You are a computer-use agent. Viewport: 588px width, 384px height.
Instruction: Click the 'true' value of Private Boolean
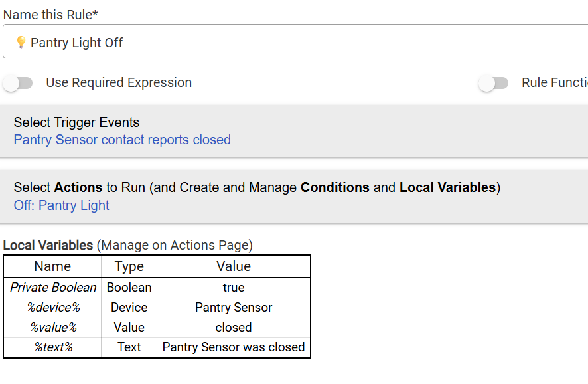coord(234,288)
